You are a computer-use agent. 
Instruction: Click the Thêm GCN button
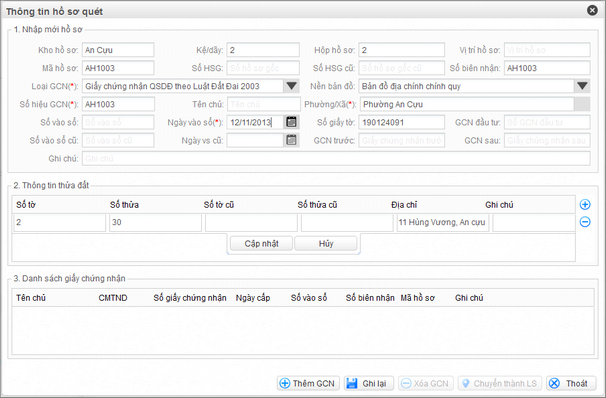click(x=308, y=383)
